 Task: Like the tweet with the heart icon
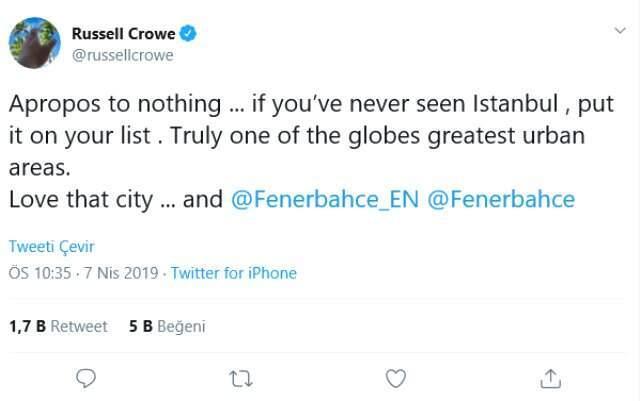tap(396, 378)
